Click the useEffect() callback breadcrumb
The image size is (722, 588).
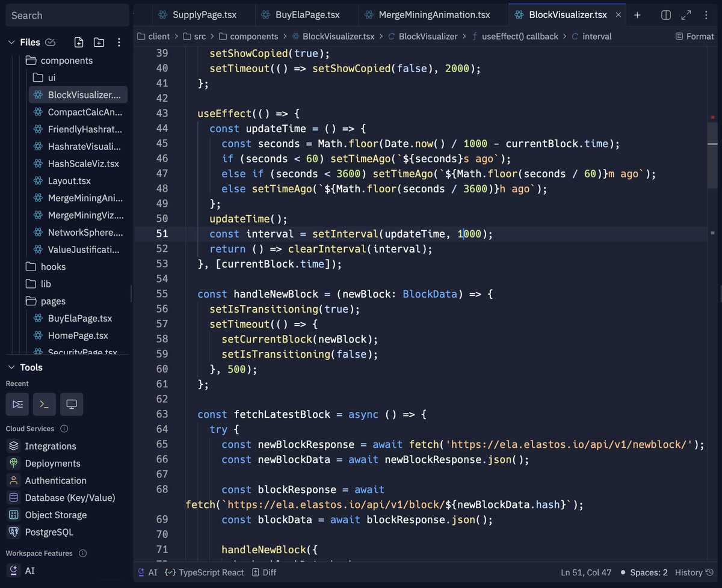[516, 36]
